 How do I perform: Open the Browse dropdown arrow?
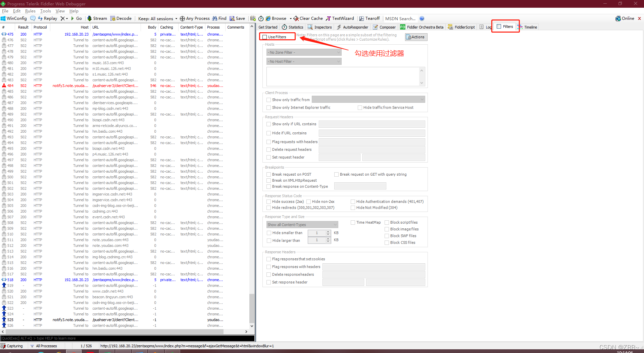tap(291, 18)
